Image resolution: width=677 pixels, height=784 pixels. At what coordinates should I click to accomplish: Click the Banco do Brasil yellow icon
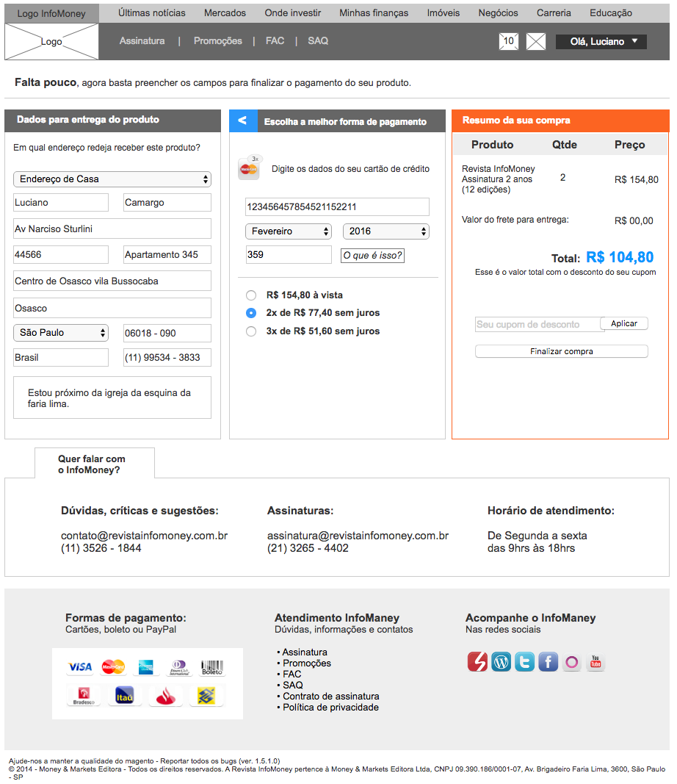[x=206, y=696]
